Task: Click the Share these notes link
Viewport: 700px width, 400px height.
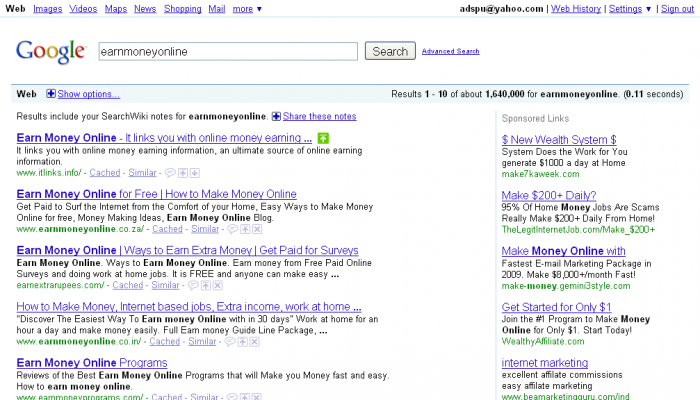Action: (x=319, y=117)
